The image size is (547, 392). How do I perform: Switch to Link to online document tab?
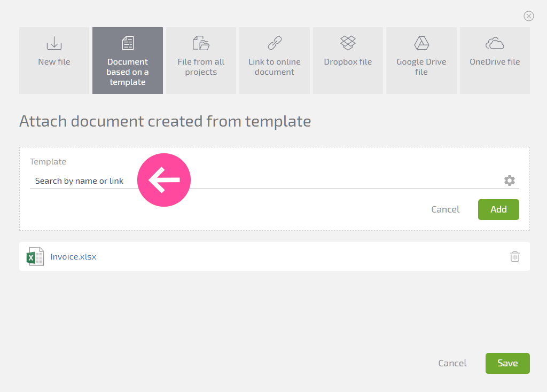coord(275,60)
